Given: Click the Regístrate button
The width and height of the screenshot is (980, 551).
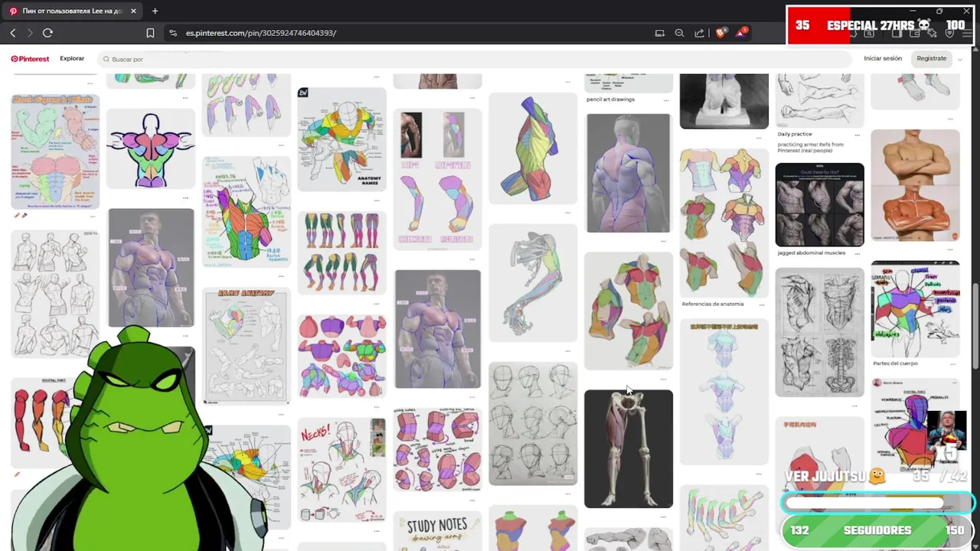Looking at the screenshot, I should [x=932, y=58].
